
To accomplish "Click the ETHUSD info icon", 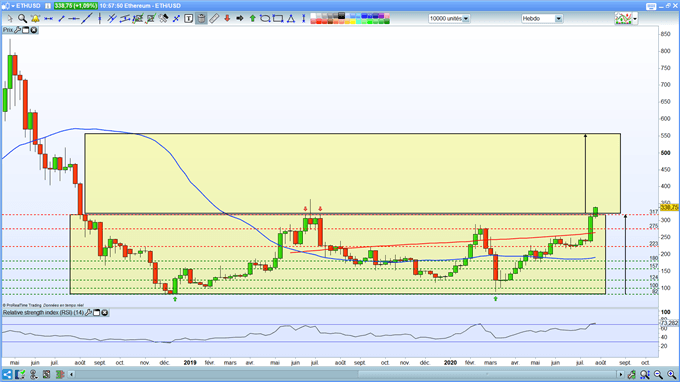I will pos(48,6).
